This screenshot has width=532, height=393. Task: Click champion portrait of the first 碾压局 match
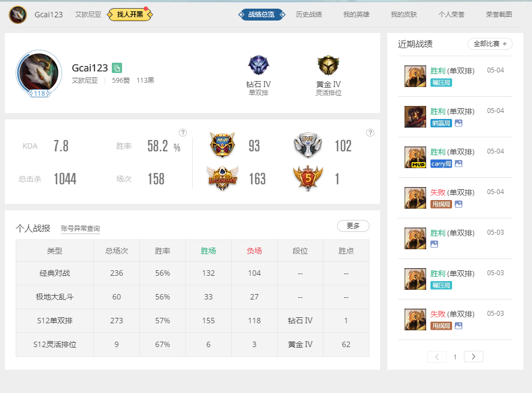tap(415, 76)
